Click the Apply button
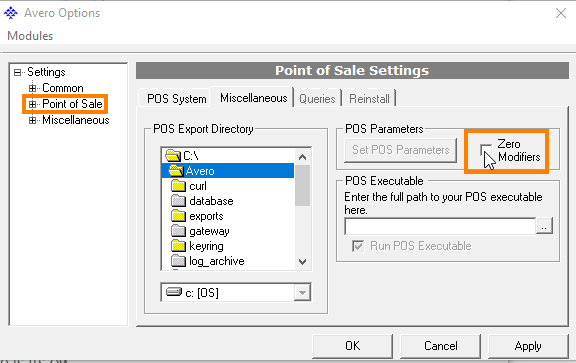 click(528, 346)
